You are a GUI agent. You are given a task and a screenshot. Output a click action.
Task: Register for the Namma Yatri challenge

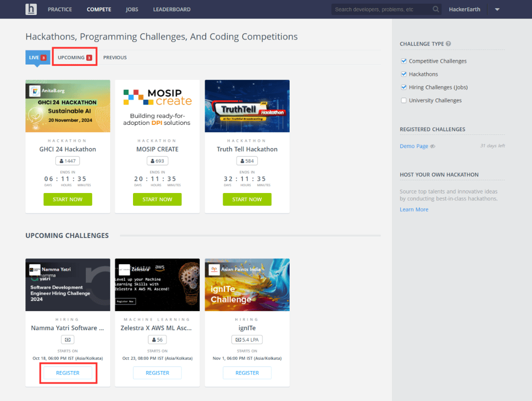click(68, 373)
